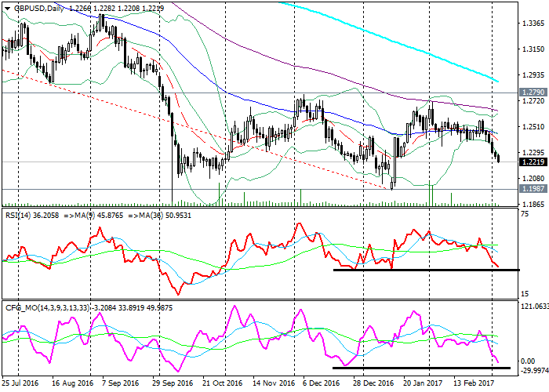Click the 1.2720 price axis value

pyautogui.click(x=533, y=101)
